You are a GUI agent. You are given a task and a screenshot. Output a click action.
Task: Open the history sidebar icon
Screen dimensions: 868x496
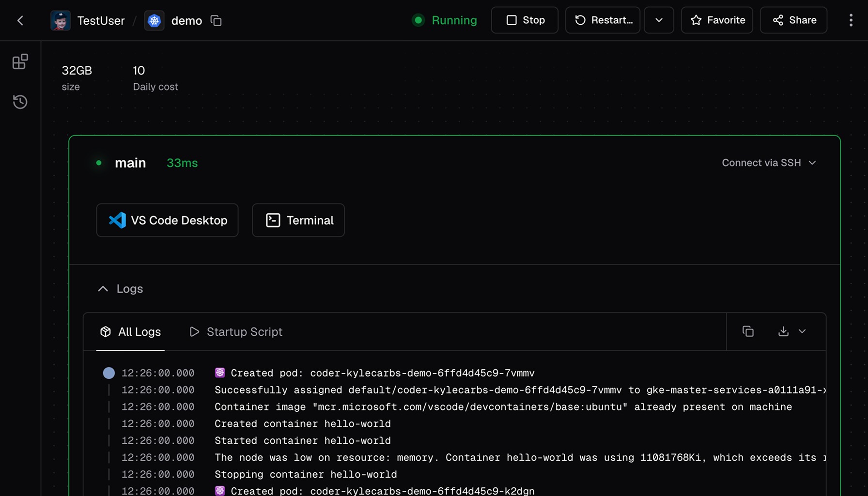coord(20,102)
